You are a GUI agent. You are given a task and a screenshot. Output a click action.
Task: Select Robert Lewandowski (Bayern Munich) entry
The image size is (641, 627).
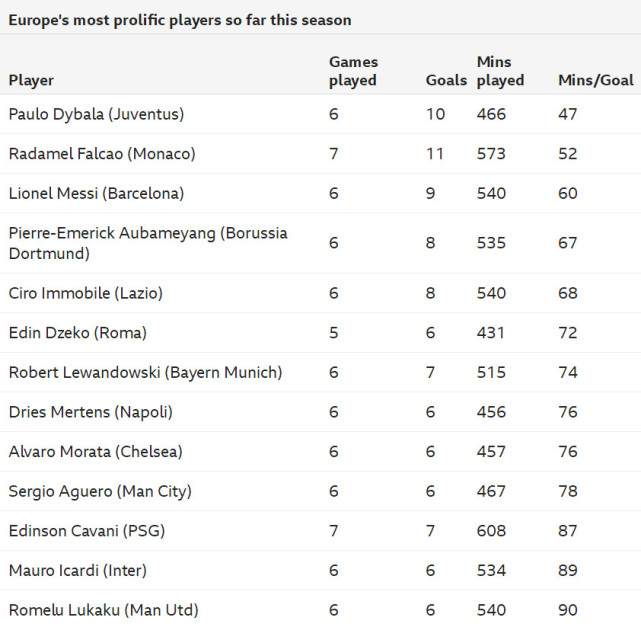[145, 372]
